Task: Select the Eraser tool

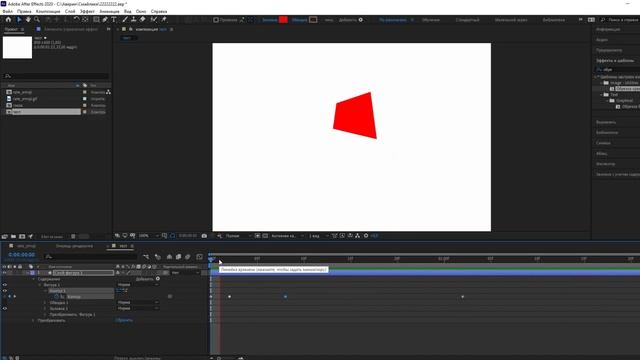Action: pos(142,20)
